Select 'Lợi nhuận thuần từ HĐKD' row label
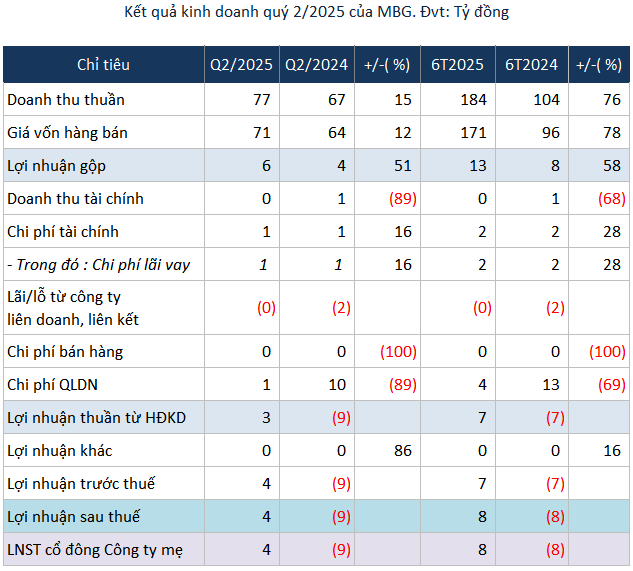Image resolution: width=633 pixels, height=571 pixels. coord(92,418)
